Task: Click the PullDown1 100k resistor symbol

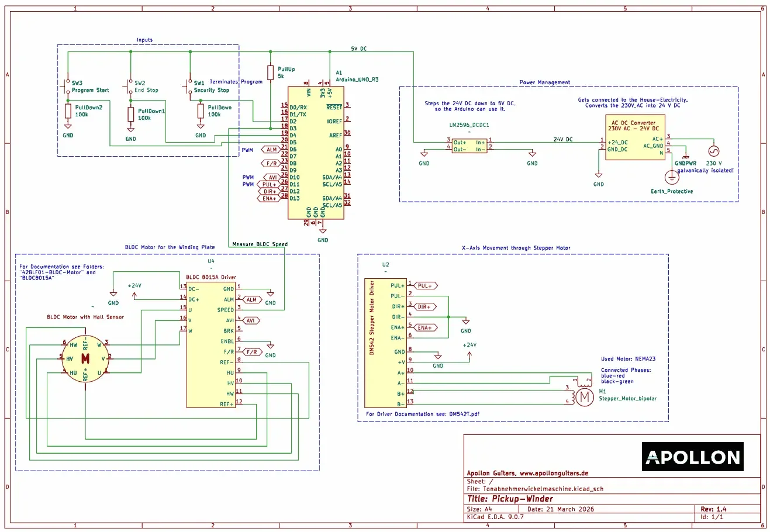Action: [x=130, y=115]
